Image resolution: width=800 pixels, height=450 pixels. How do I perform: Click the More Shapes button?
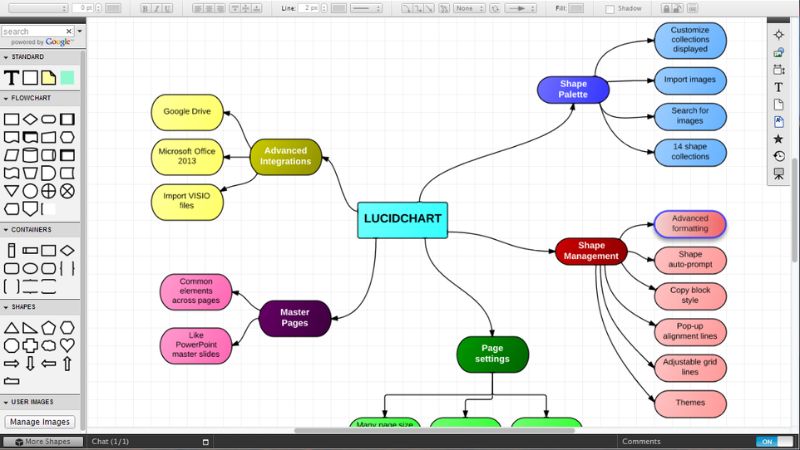pos(42,441)
